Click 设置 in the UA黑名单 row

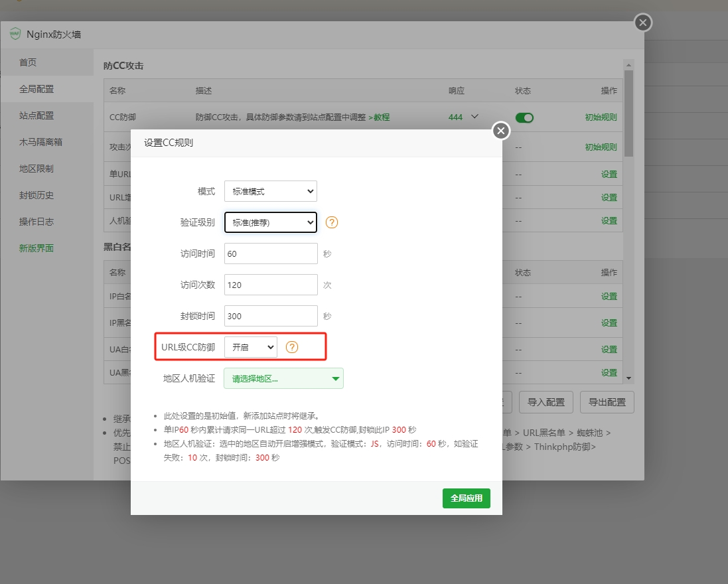point(609,372)
